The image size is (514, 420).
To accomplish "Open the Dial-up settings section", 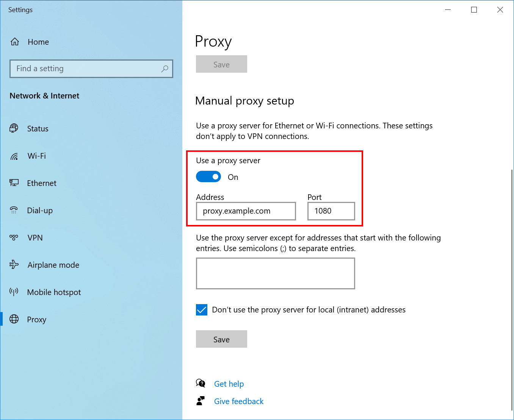I will click(x=39, y=210).
